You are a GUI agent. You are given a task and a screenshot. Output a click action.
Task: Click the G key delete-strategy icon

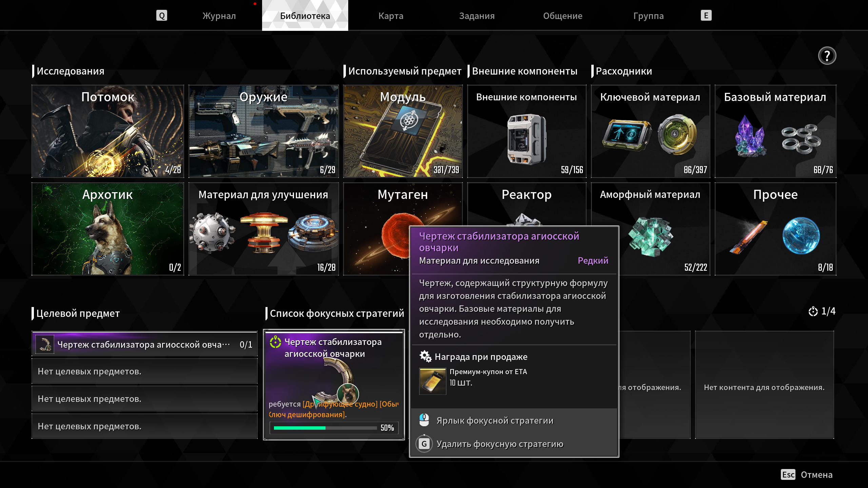[x=424, y=444]
